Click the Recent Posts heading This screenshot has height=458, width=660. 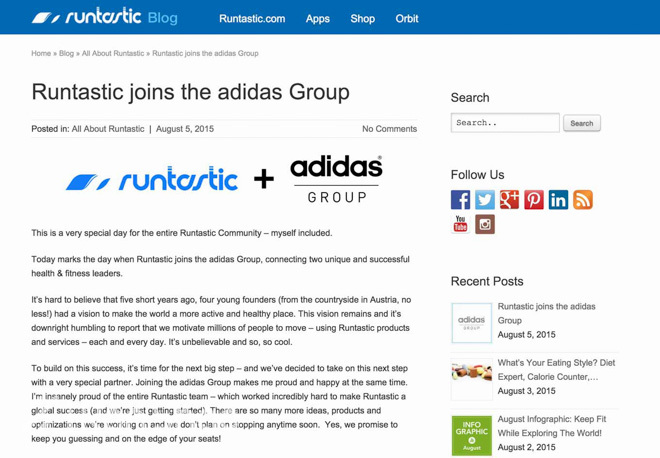[x=487, y=281]
